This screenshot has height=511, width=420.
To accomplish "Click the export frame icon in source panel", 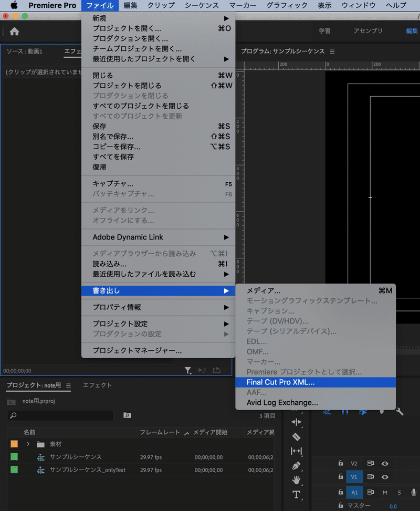I will (217, 370).
